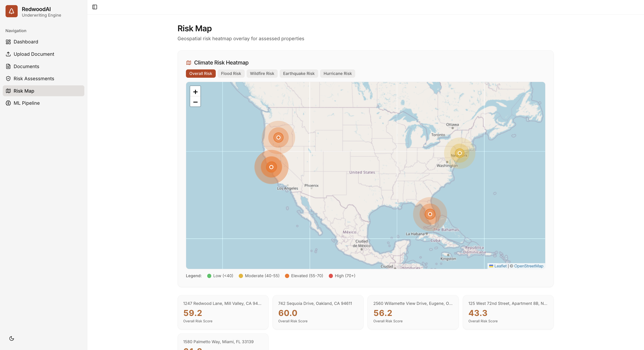This screenshot has width=644, height=350.
Task: Open ML Pipeline page
Action: (26, 103)
